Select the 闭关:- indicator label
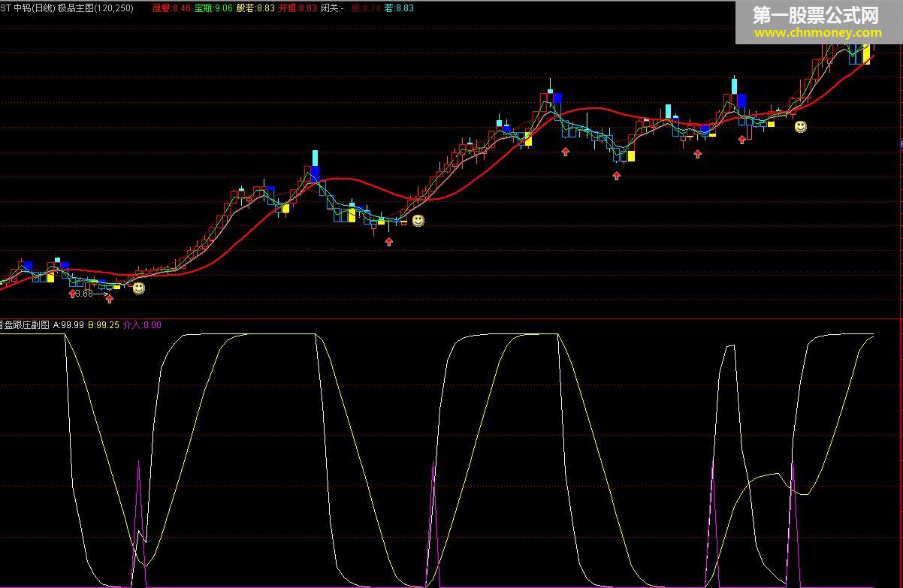 (x=332, y=8)
